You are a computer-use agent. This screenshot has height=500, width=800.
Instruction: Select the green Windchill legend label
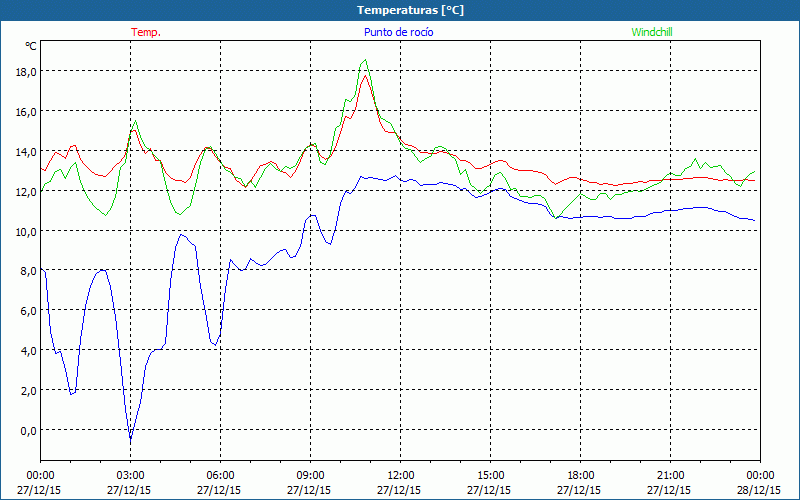tap(652, 32)
